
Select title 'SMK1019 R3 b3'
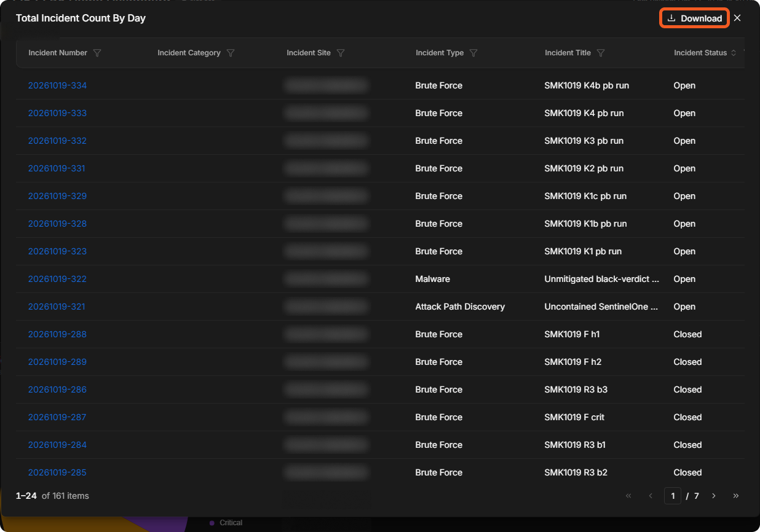(x=576, y=389)
